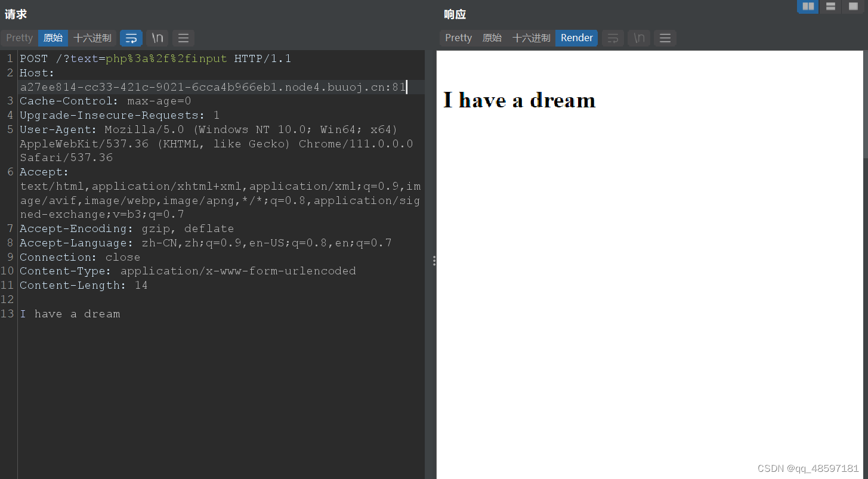Click the Accept-Language header line
This screenshot has height=479, width=868.
[x=206, y=243]
